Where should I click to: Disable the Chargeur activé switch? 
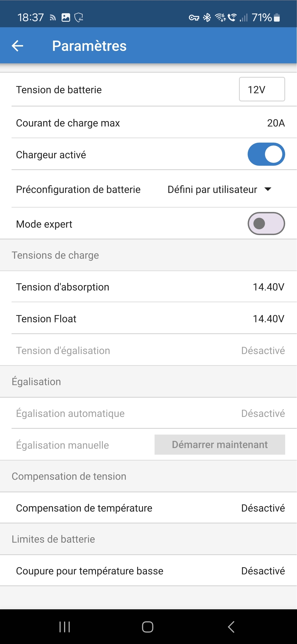266,154
